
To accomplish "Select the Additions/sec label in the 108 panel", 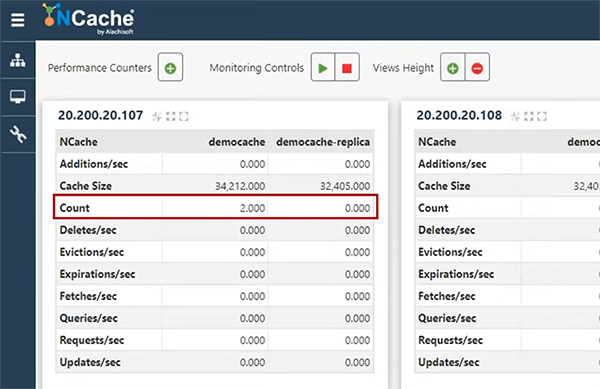I will coord(452,164).
